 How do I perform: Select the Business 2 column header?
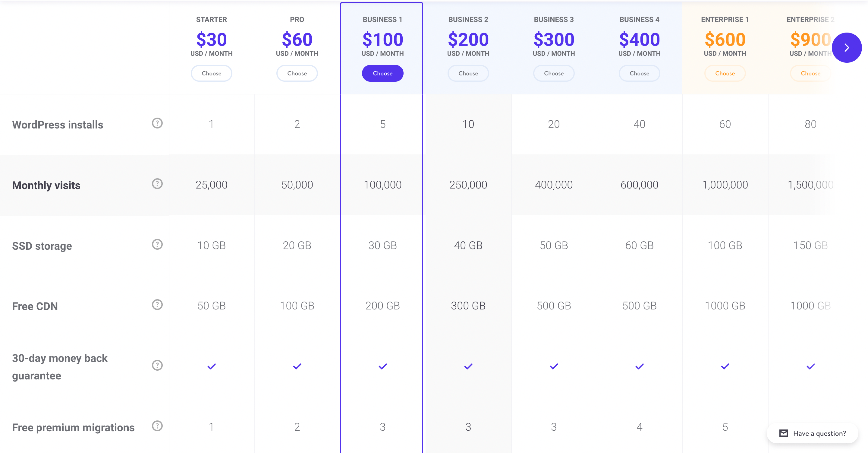[468, 19]
